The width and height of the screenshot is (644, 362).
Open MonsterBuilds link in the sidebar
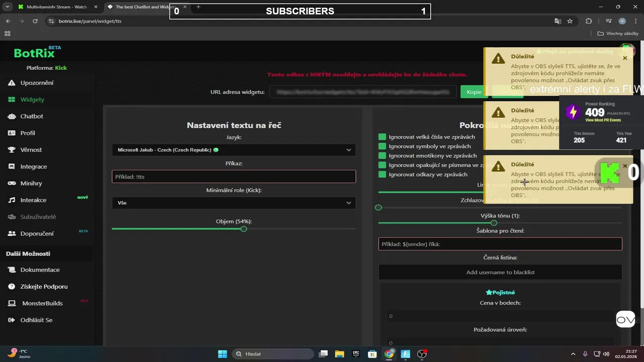42,304
